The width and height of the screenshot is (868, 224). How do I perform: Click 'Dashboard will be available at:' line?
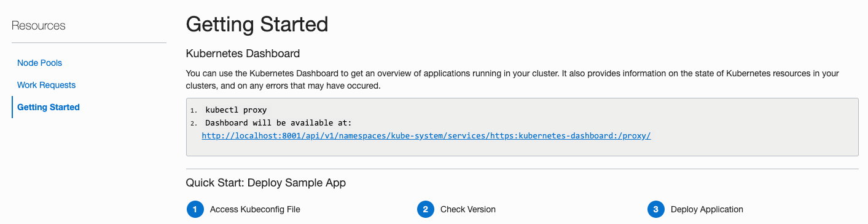(x=278, y=123)
